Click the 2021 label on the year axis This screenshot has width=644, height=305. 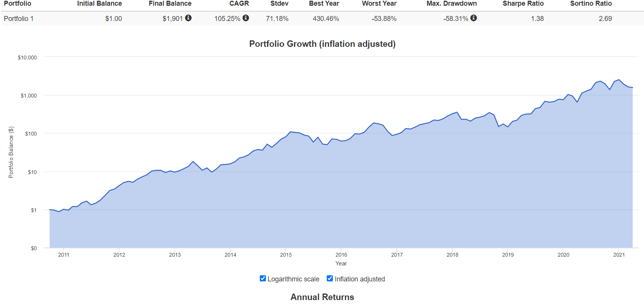click(x=619, y=255)
